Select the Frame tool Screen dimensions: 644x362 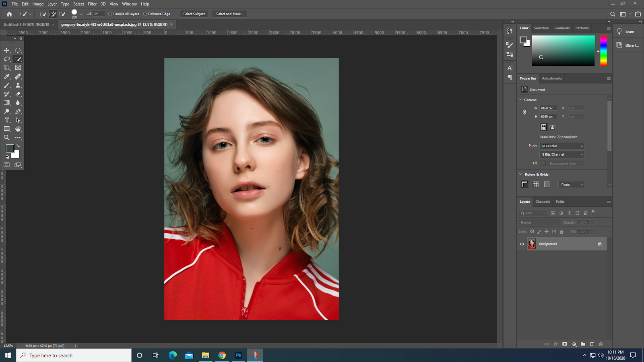coord(18,68)
